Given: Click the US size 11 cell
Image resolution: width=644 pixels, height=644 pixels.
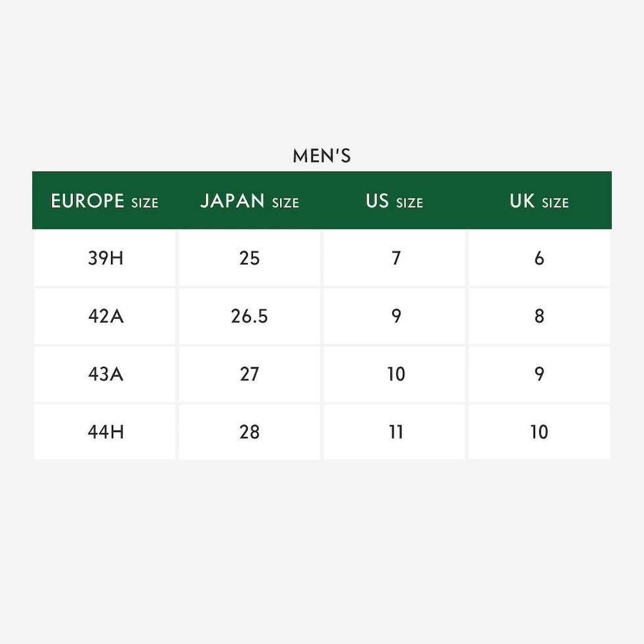Looking at the screenshot, I should pos(396,432).
